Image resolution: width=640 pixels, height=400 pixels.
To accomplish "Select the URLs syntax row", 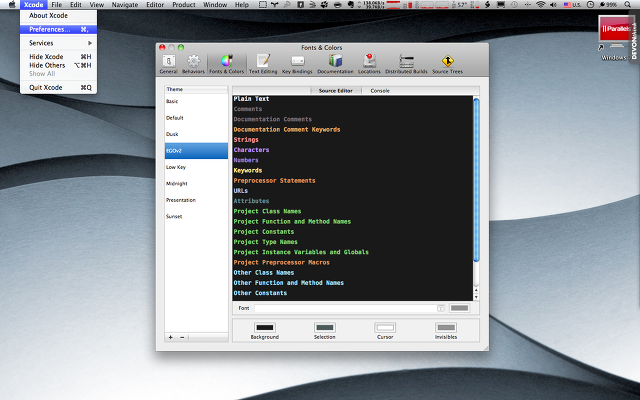I will [353, 191].
